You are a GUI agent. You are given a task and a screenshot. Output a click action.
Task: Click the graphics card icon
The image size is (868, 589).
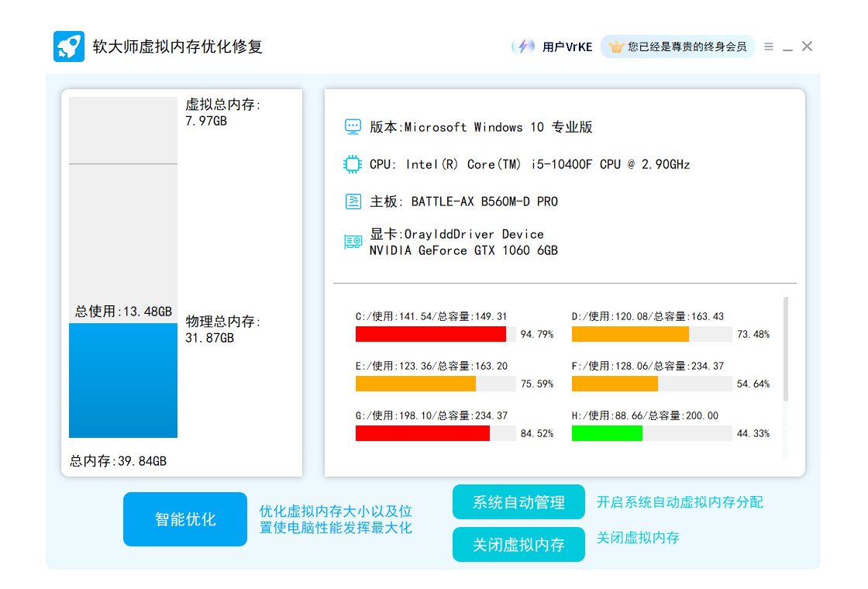pos(353,242)
